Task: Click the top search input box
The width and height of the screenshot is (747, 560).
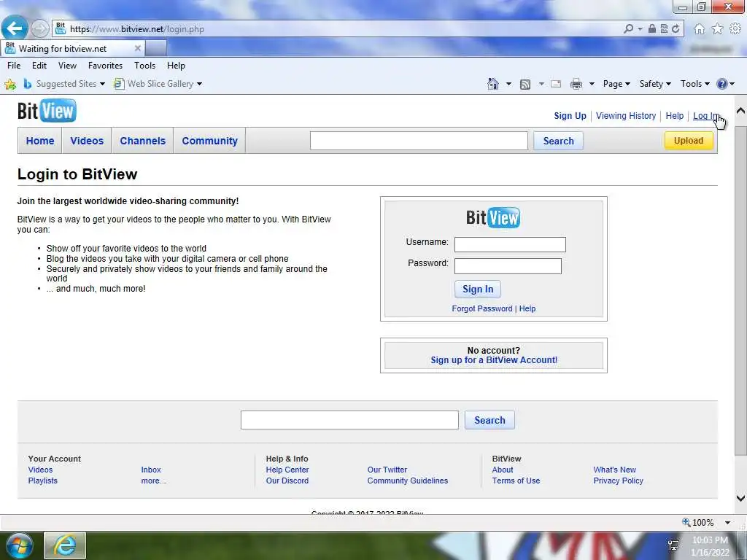Action: point(419,141)
